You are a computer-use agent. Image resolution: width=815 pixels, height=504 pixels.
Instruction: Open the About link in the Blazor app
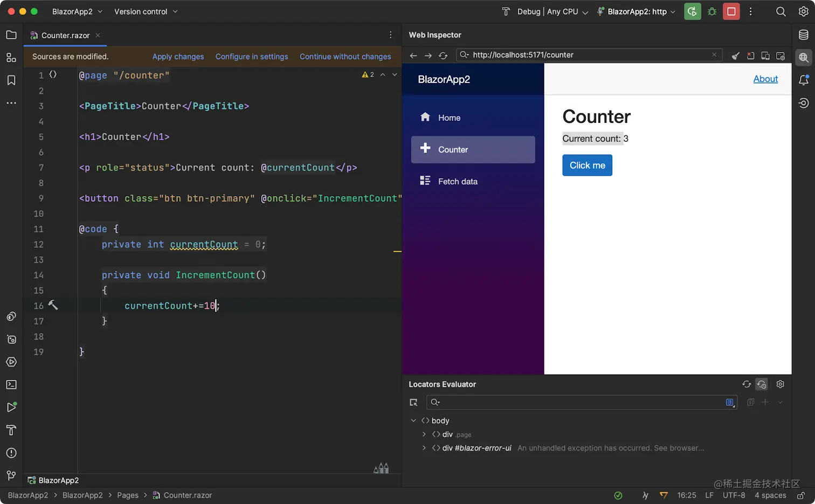[765, 79]
